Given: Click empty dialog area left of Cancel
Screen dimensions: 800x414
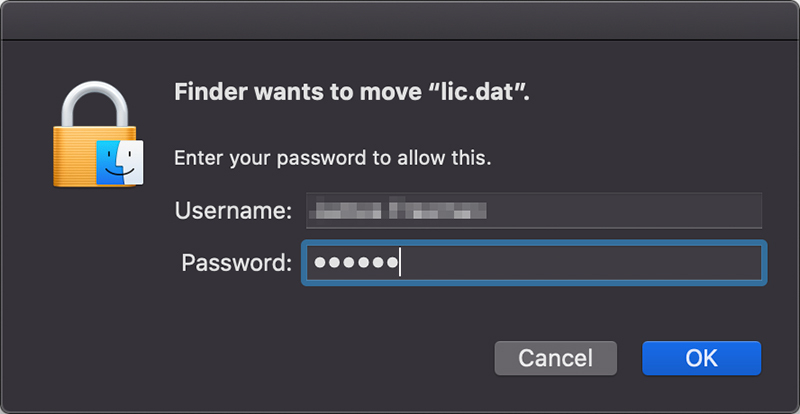Looking at the screenshot, I should click(x=300, y=357).
